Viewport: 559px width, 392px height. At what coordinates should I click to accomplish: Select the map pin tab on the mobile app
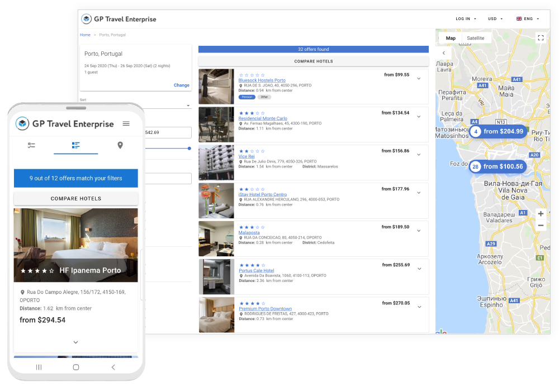[x=120, y=145]
